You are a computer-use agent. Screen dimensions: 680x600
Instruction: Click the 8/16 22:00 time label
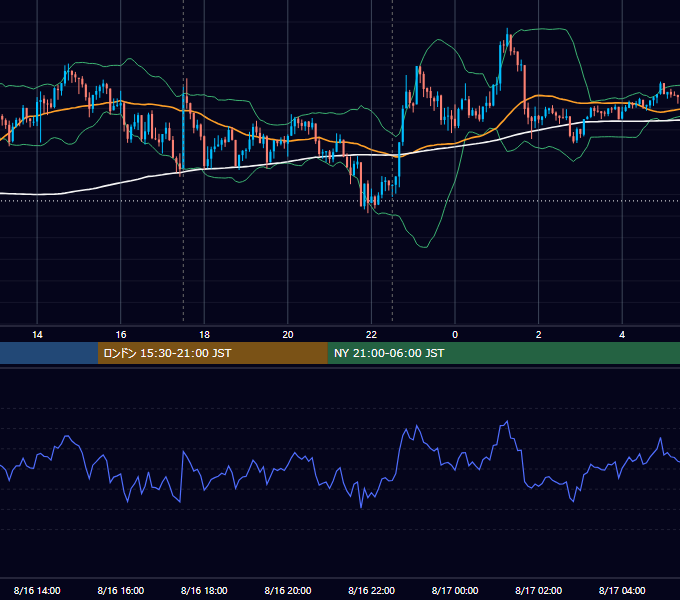372,590
